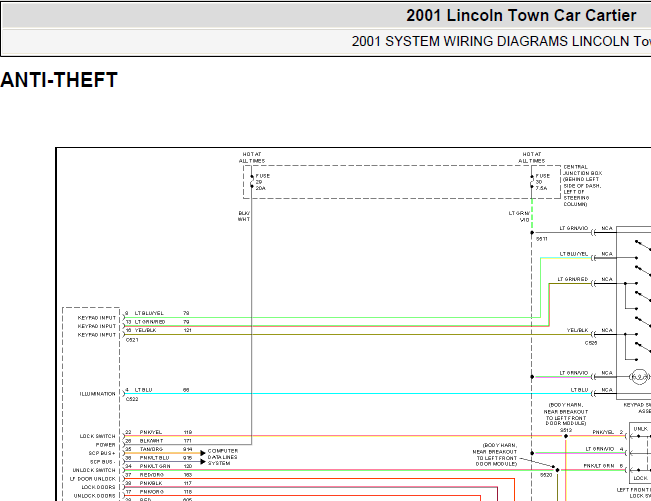Viewport: 651px width, 501px height.
Task: Click the "S520" splice label
Action: (546, 475)
